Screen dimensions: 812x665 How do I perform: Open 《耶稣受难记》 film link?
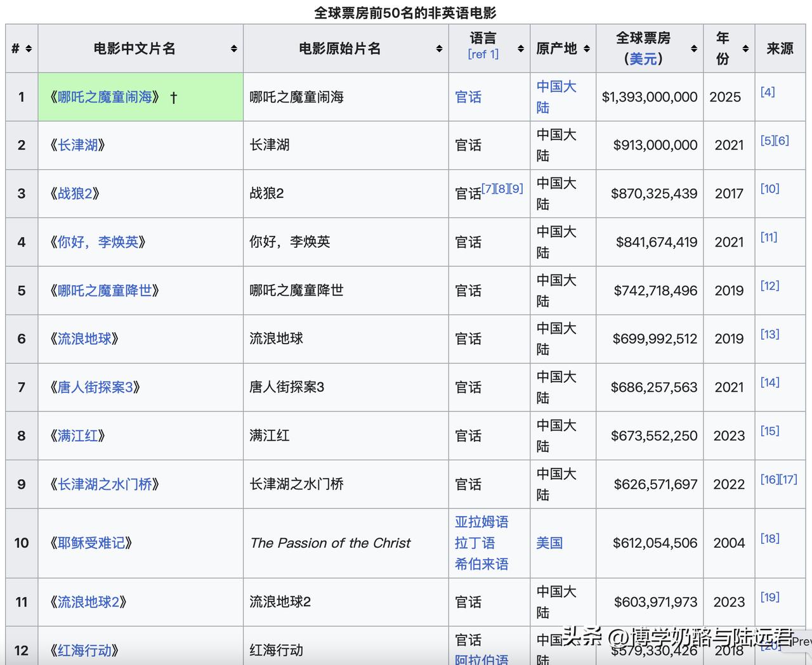pyautogui.click(x=92, y=543)
